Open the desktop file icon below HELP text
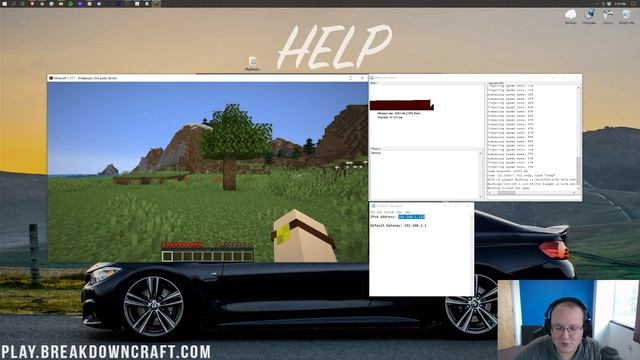The image size is (640, 360). (253, 63)
